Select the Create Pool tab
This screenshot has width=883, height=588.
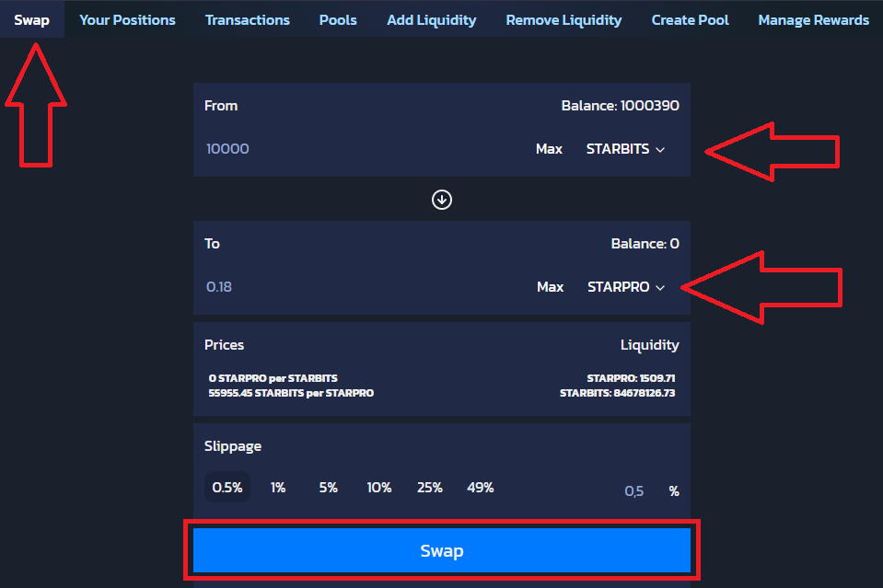(690, 19)
